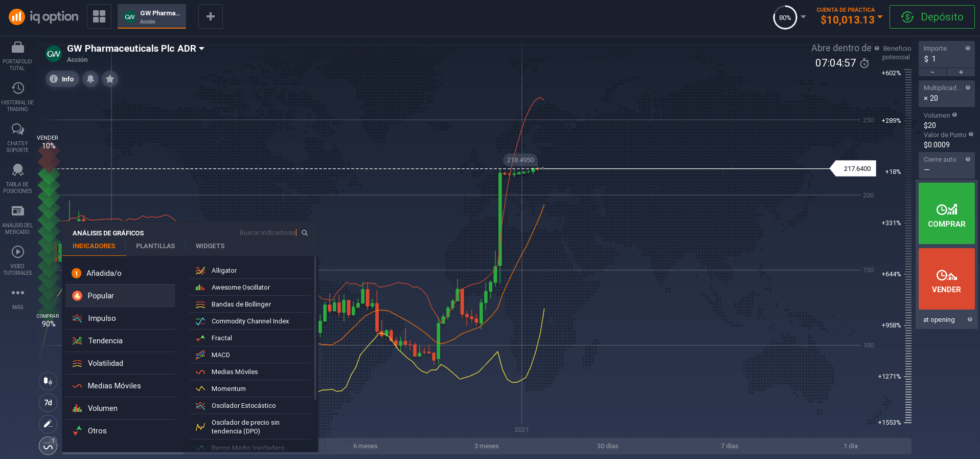Click the asset grid layout icon
Image resolution: width=980 pixels, height=459 pixels.
tap(99, 16)
